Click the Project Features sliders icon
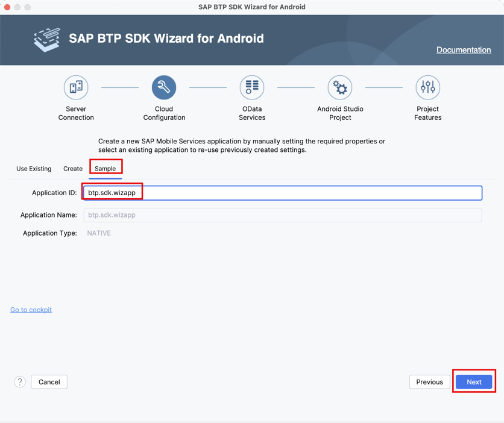This screenshot has height=423, width=504. coord(428,87)
